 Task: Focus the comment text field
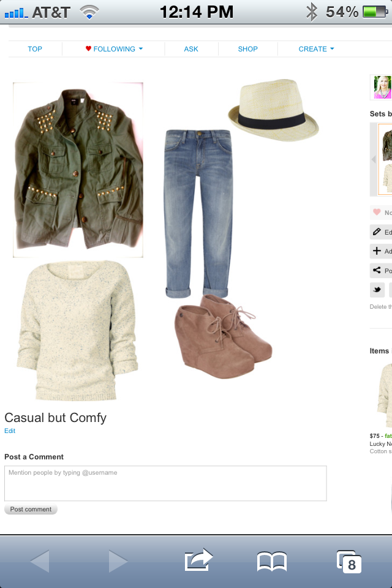(165, 483)
